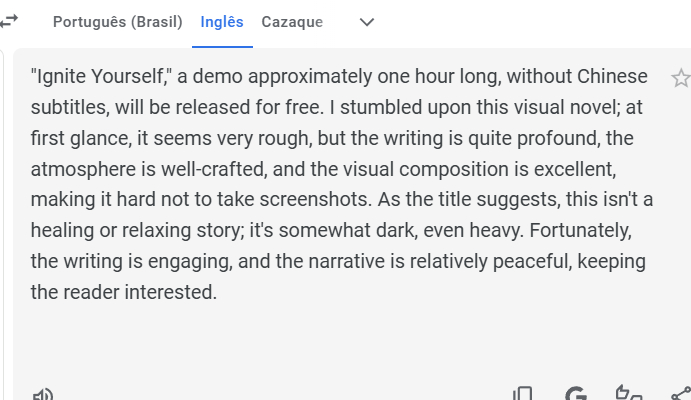The height and width of the screenshot is (400, 691).
Task: Click the word "subtitles" in the text
Action: point(68,107)
